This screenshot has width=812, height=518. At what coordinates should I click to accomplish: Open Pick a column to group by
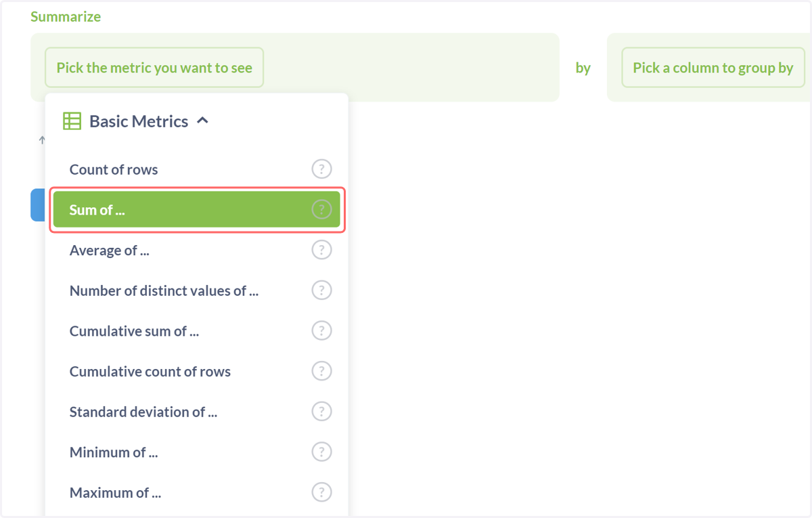[x=713, y=68]
